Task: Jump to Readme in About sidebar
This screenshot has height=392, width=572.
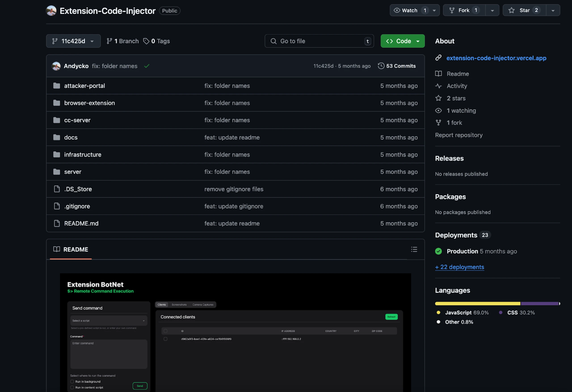Action: 458,74
